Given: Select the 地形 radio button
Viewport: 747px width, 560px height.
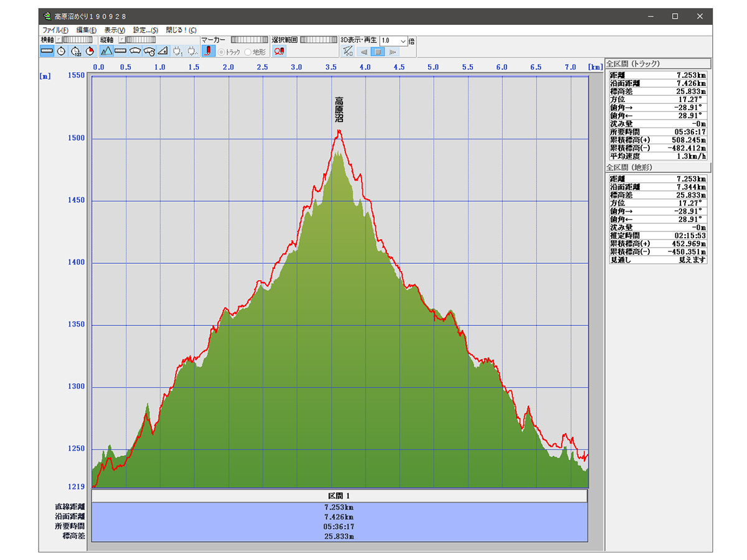Looking at the screenshot, I should (248, 52).
